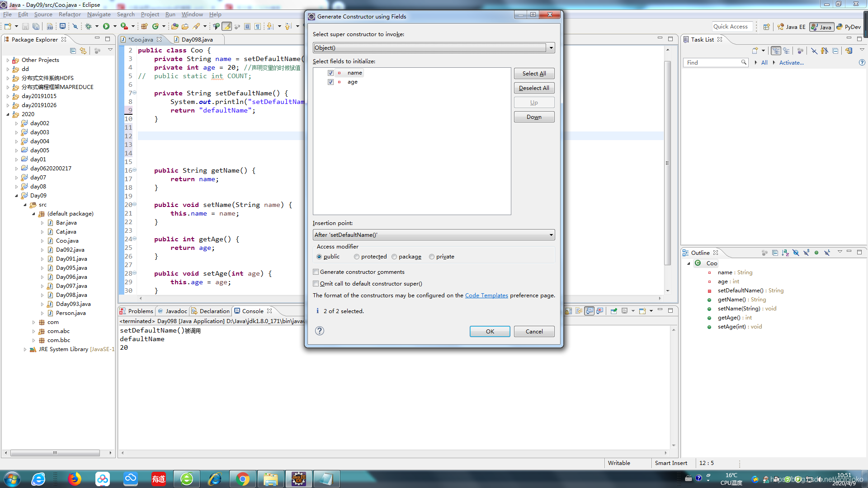Click the Debug bug icon in Eclipse toolbar
868x488 pixels.
click(89, 27)
